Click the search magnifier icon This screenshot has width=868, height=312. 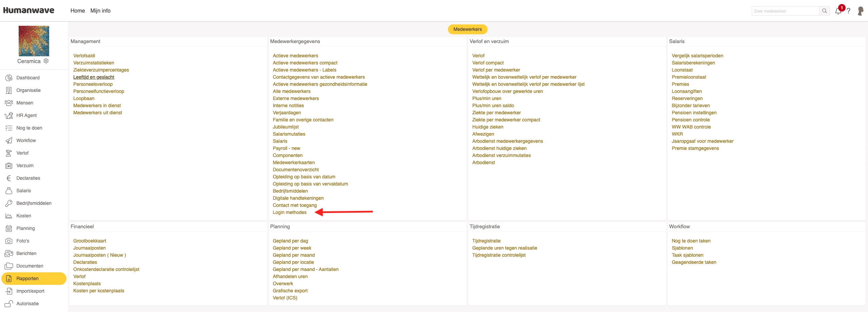coord(825,11)
